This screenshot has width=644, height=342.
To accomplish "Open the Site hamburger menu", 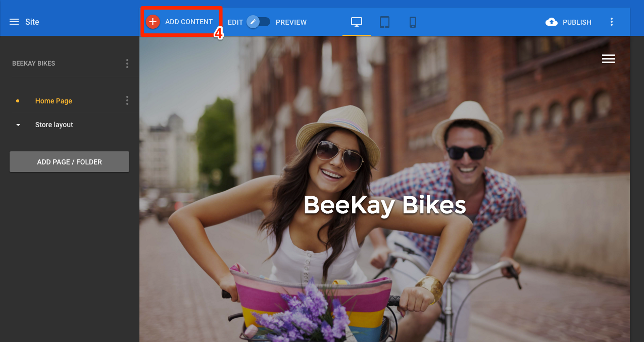I will point(14,22).
